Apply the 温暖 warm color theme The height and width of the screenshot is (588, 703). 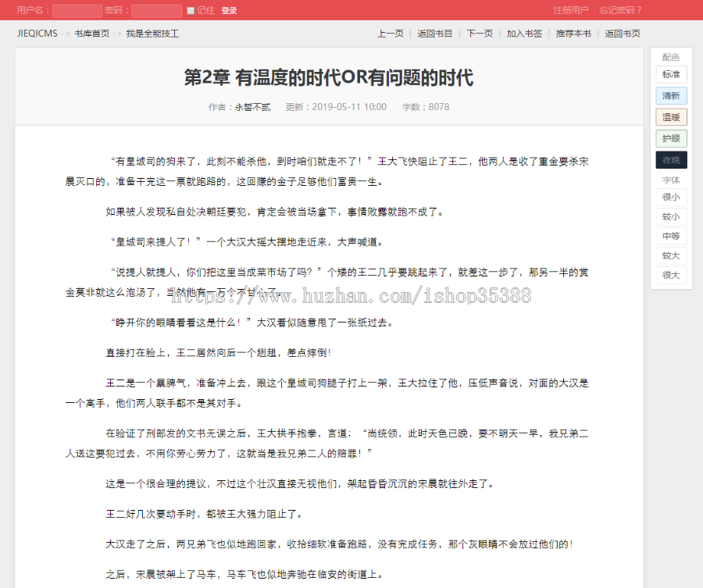point(670,116)
